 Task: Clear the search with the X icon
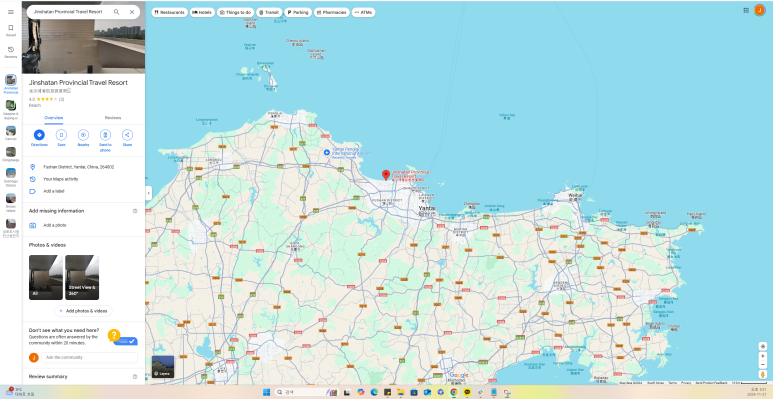coord(132,12)
